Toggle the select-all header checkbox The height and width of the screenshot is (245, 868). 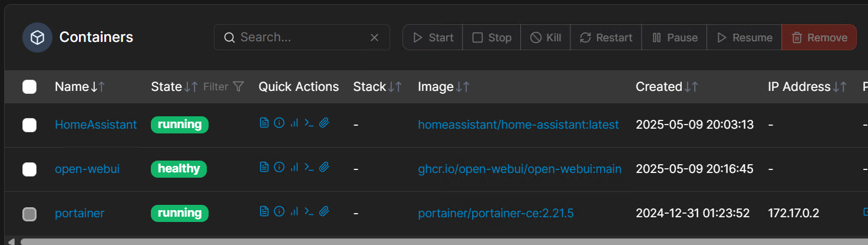point(29,87)
